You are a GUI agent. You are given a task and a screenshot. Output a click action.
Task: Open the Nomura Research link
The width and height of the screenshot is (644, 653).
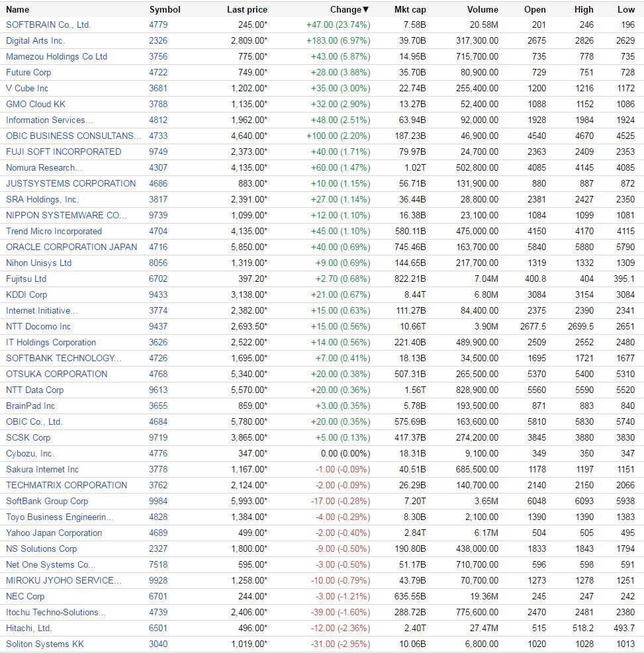point(44,167)
